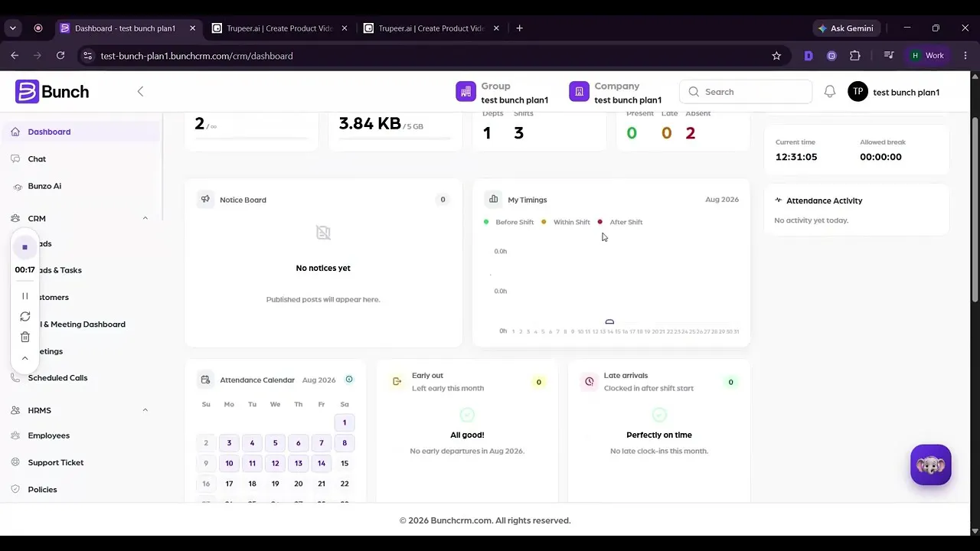Screen dimensions: 980x551
Task: Click into the Search field
Action: click(745, 92)
